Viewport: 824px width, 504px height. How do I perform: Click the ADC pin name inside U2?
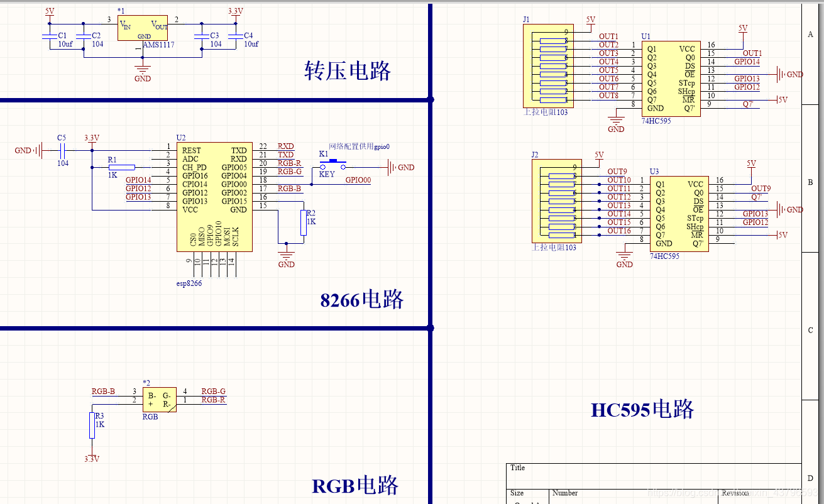pyautogui.click(x=190, y=159)
